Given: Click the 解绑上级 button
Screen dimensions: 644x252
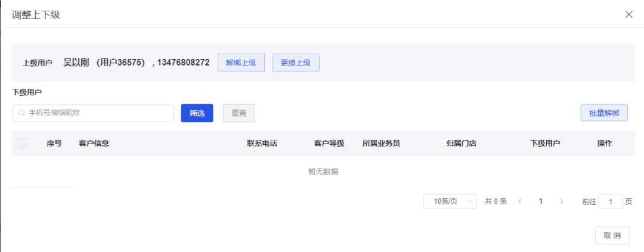Looking at the screenshot, I should tap(241, 63).
